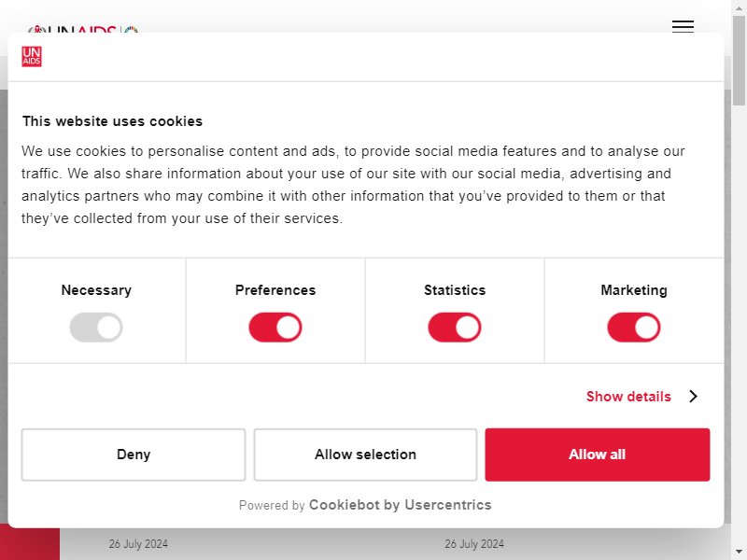Click the left 26 July 2024 date

pyautogui.click(x=138, y=544)
